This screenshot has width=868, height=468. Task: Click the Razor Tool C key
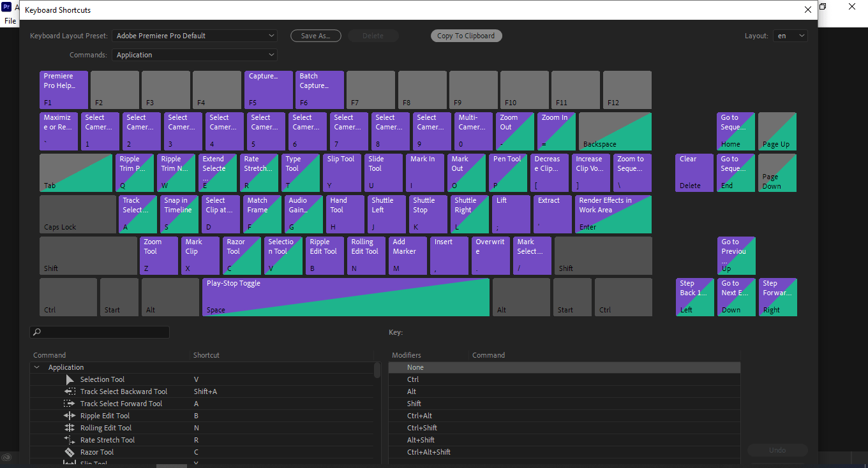242,256
